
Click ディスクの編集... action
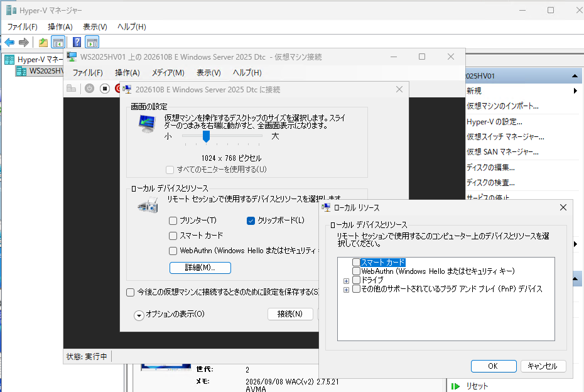[490, 168]
